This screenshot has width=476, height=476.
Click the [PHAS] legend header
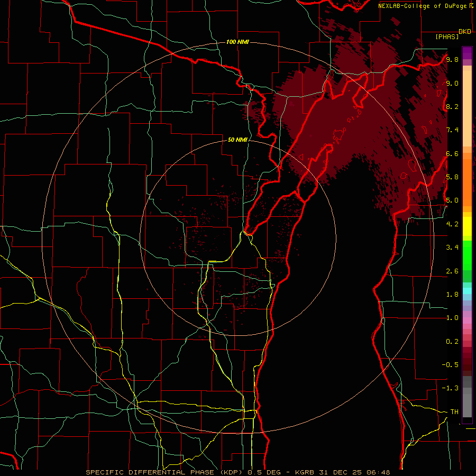pyautogui.click(x=447, y=36)
